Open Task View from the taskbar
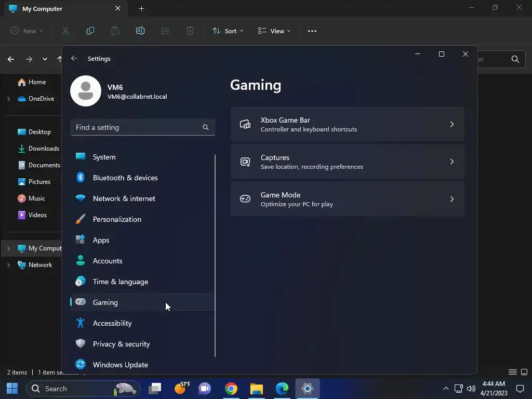This screenshot has height=399, width=532. (x=155, y=389)
